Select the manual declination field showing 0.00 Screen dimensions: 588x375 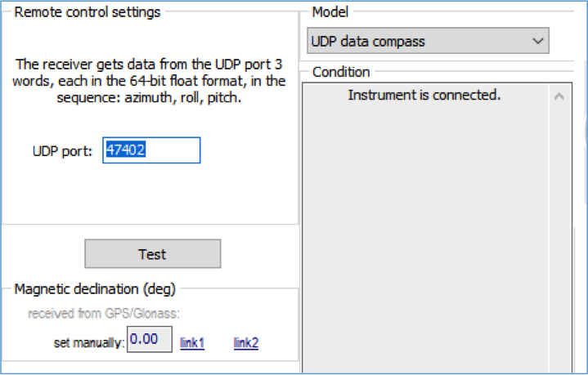tap(150, 339)
